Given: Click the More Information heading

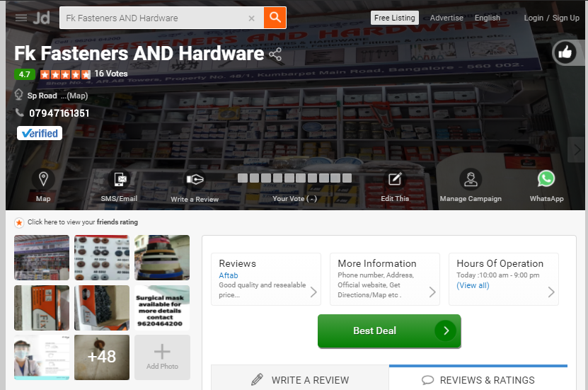Looking at the screenshot, I should pos(377,263).
